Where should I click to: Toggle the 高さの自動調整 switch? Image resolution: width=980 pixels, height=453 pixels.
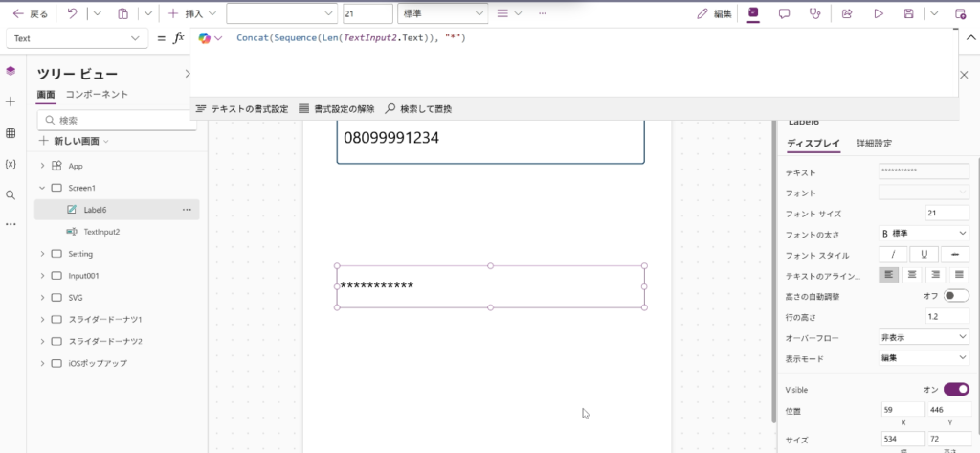955,296
